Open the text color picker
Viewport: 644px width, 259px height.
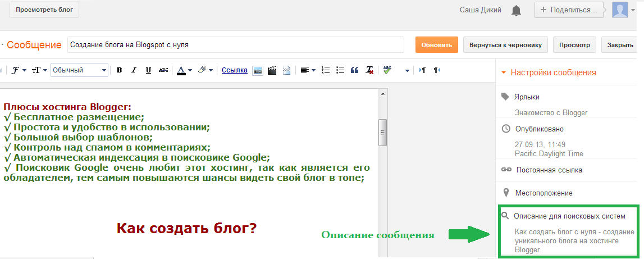(184, 70)
